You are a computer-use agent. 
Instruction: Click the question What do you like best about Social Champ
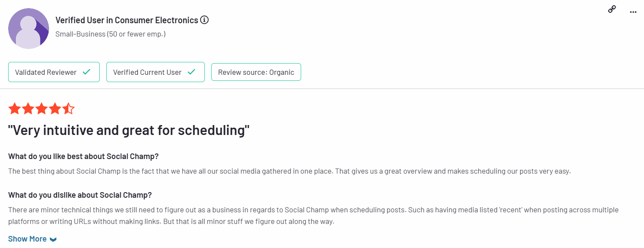pyautogui.click(x=83, y=156)
